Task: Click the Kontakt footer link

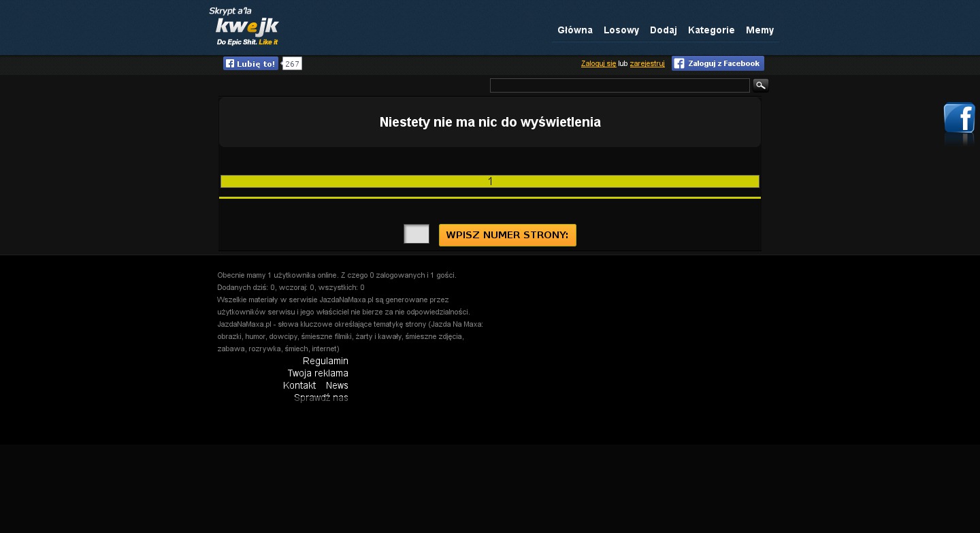Action: click(299, 385)
